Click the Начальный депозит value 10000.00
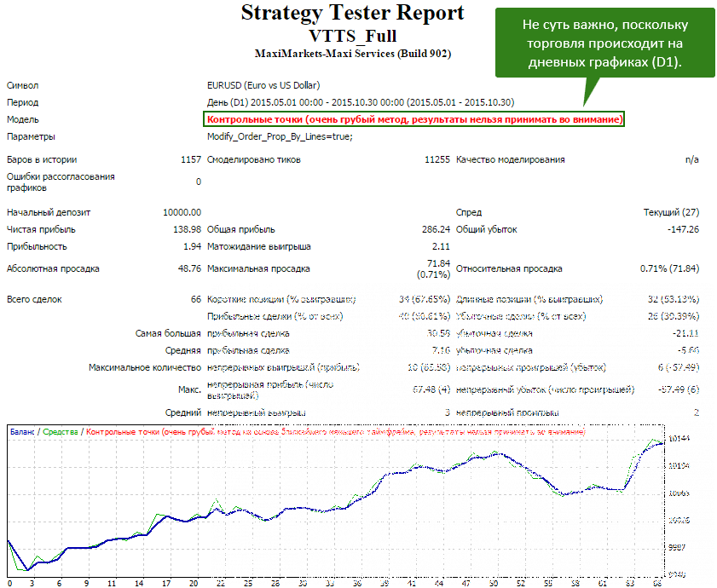This screenshot has height=588, width=717. click(182, 212)
